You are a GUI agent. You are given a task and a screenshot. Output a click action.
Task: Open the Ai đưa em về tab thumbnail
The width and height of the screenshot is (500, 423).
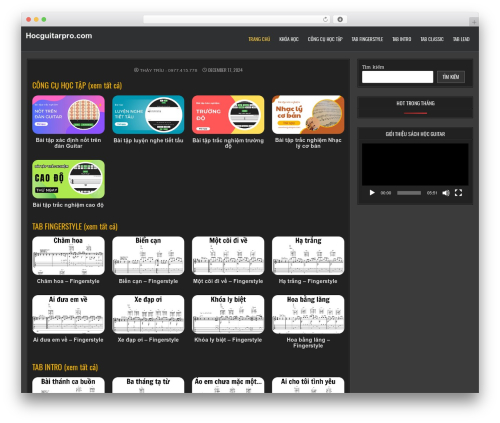[x=68, y=314]
